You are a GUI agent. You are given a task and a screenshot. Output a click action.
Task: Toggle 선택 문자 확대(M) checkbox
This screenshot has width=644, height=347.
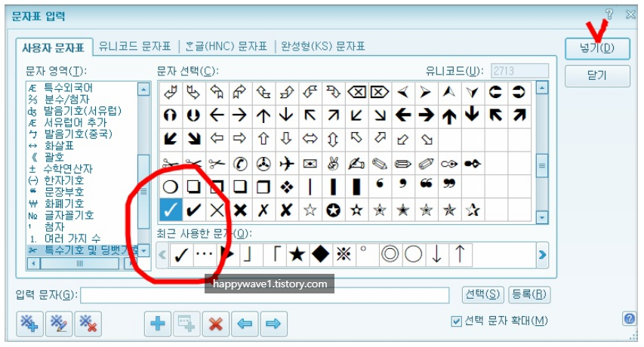click(456, 321)
